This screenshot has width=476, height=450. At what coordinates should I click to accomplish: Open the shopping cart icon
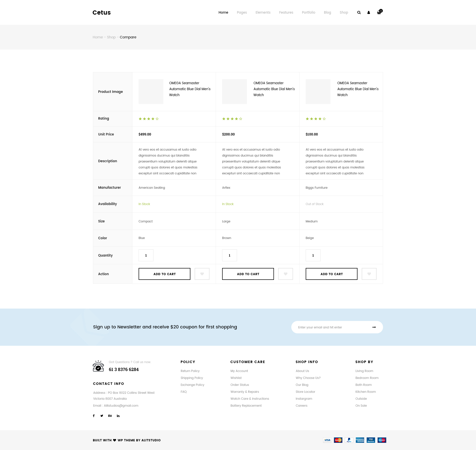(379, 12)
